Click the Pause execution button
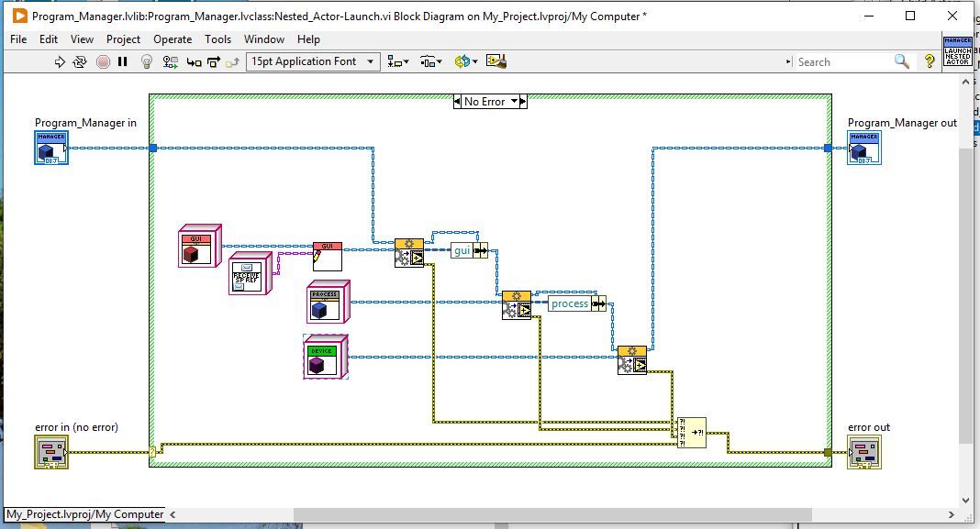 click(123, 61)
